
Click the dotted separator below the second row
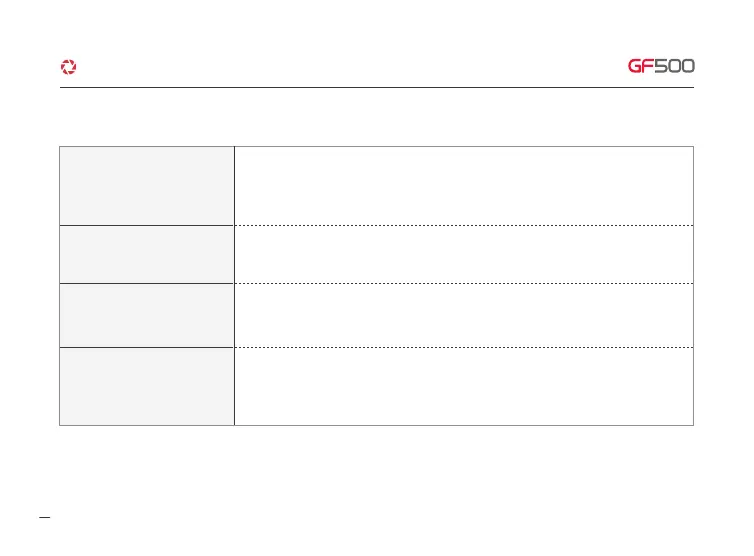click(464, 285)
